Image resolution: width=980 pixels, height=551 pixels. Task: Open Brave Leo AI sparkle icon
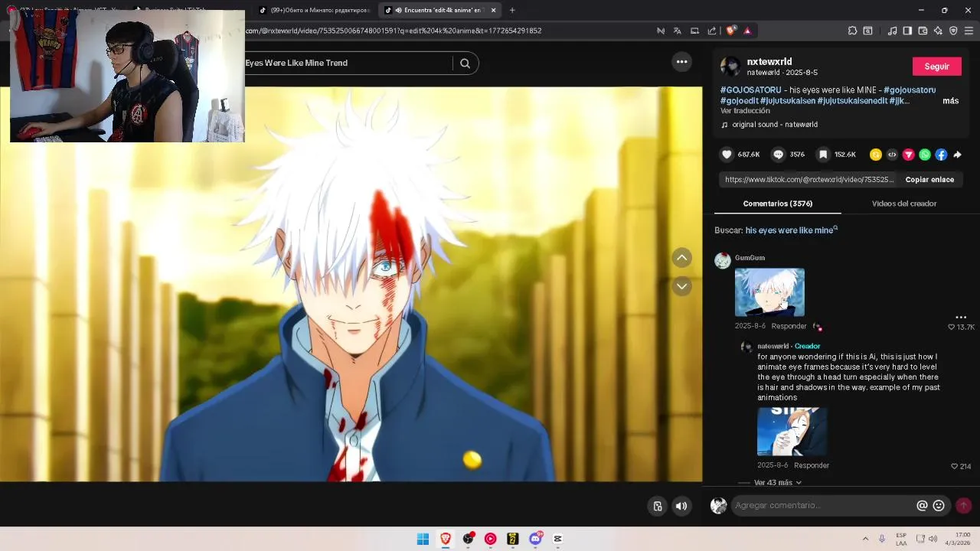(938, 31)
